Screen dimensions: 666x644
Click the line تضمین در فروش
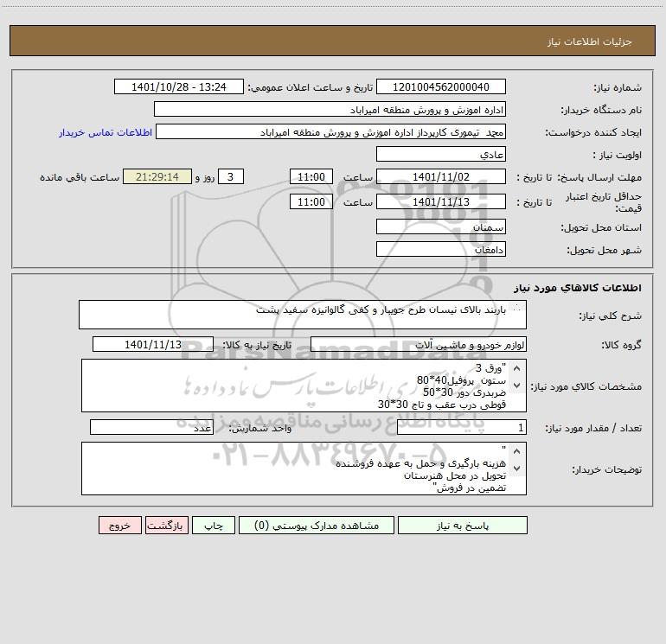(470, 488)
